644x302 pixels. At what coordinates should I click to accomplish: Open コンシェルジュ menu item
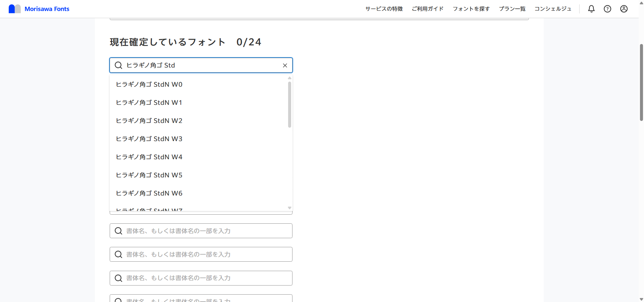(553, 9)
